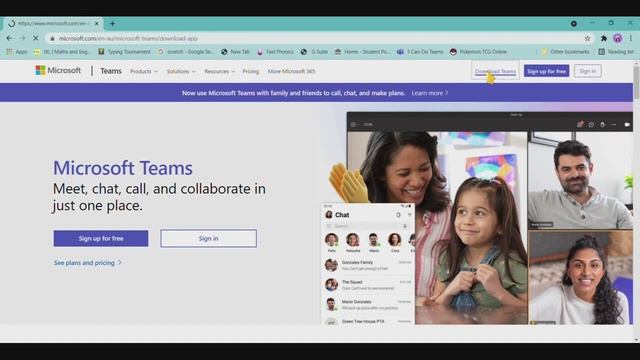The width and height of the screenshot is (640, 360).
Task: Click the address bar URL
Action: (x=128, y=38)
